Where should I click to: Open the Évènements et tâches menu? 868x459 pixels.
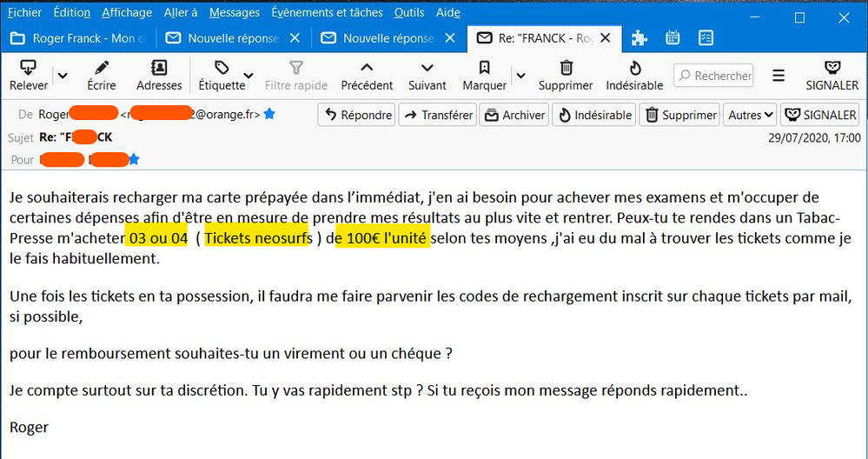click(x=327, y=12)
